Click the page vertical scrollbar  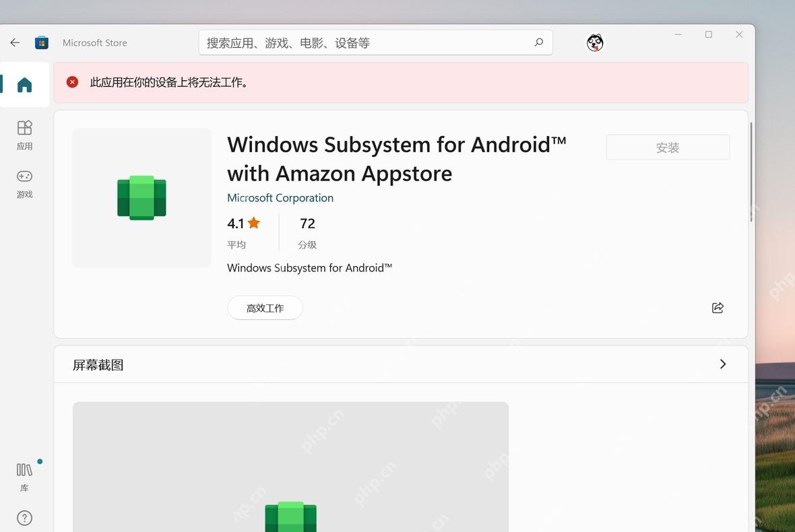(751, 172)
